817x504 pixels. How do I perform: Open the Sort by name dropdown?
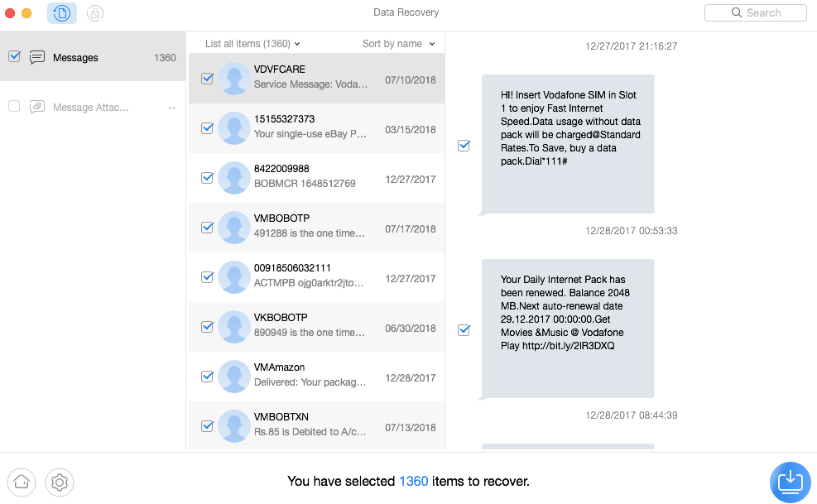pyautogui.click(x=398, y=44)
